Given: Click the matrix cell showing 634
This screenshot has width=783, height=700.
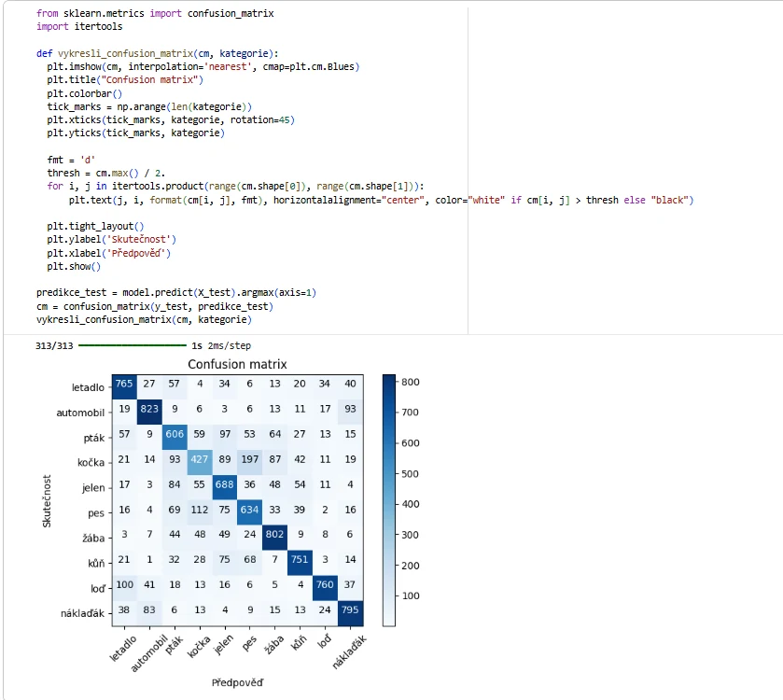Looking at the screenshot, I should 250,512.
